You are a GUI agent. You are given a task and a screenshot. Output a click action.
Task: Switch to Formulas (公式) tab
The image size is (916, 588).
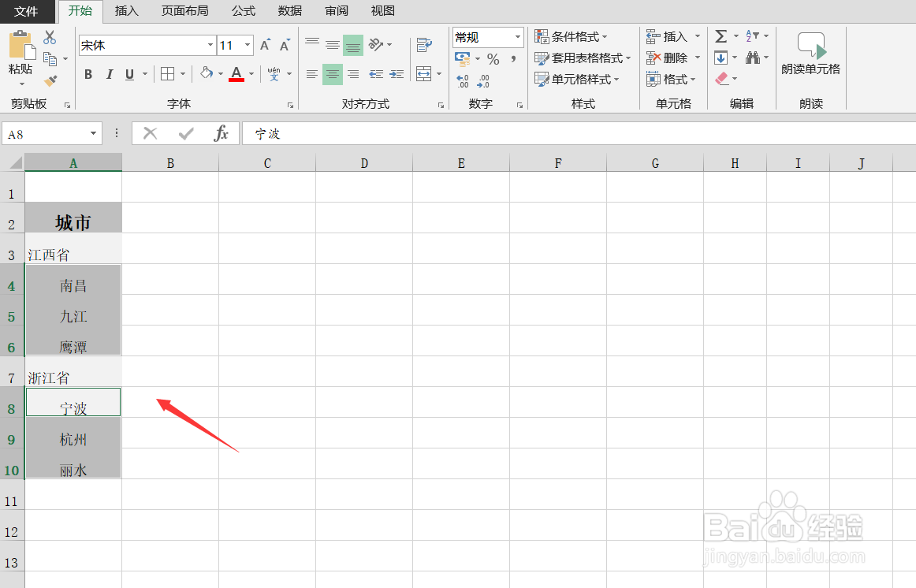pyautogui.click(x=244, y=10)
